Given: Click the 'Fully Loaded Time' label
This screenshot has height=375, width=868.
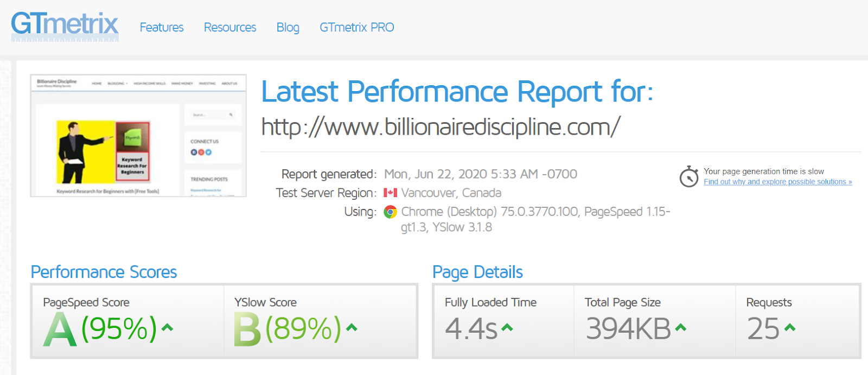Looking at the screenshot, I should pos(490,302).
